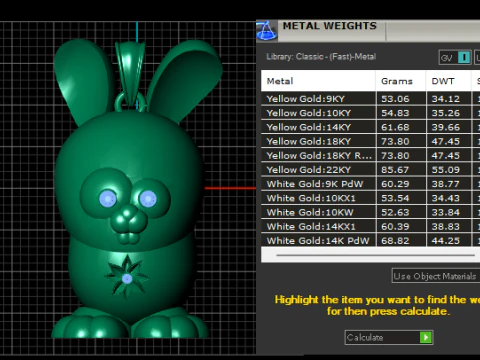Click the Library: Classic - (Fast)-Metal label
480x360 pixels.
(x=321, y=57)
